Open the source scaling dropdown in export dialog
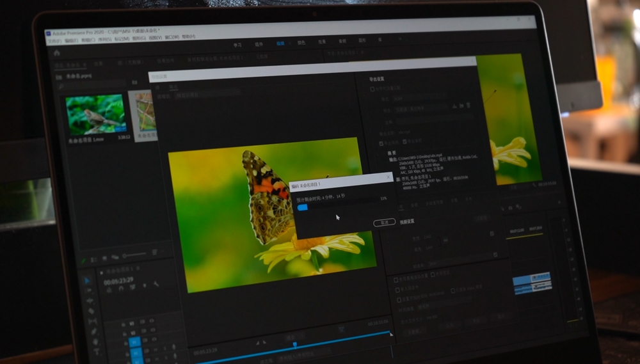This screenshot has height=364, width=640. tap(208, 93)
